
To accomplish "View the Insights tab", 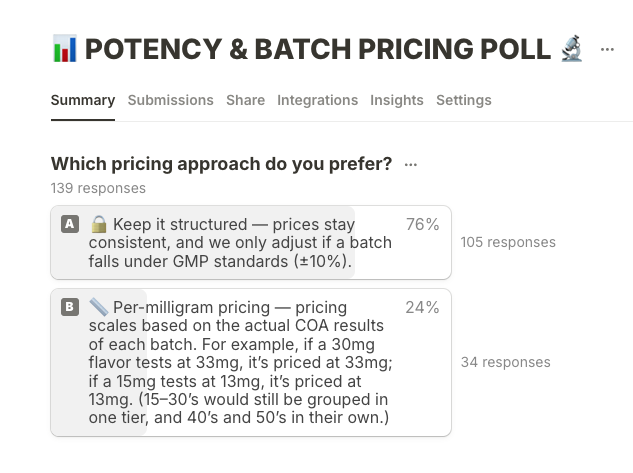I will [x=397, y=100].
